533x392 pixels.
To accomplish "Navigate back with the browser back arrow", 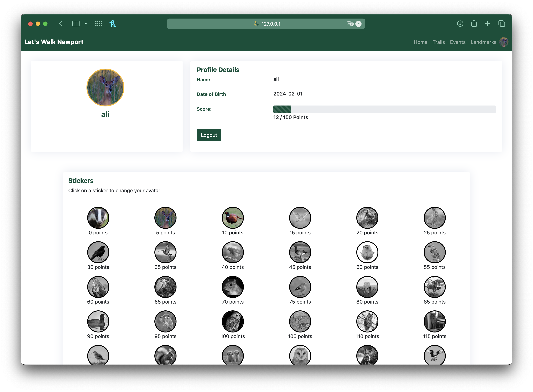I will pos(61,24).
